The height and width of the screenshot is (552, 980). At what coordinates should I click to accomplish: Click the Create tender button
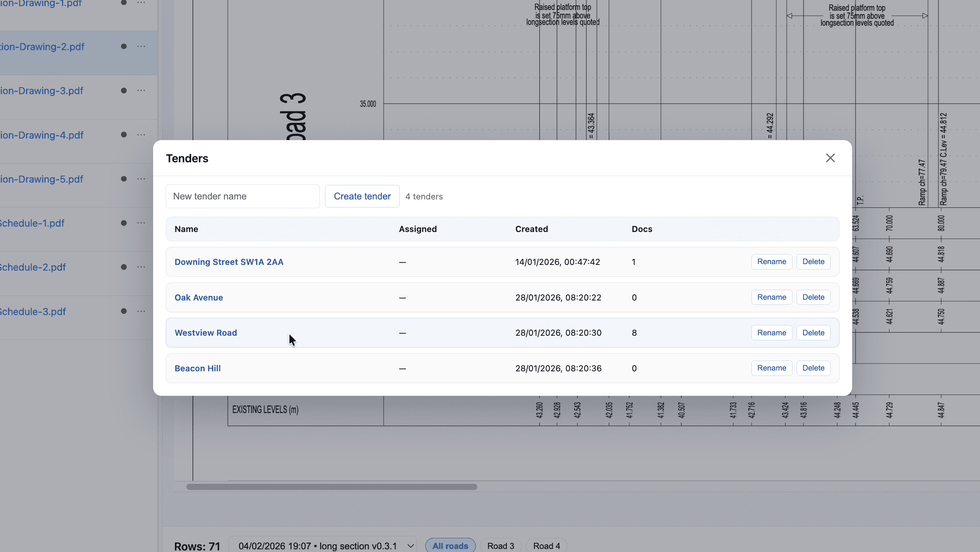click(x=362, y=196)
